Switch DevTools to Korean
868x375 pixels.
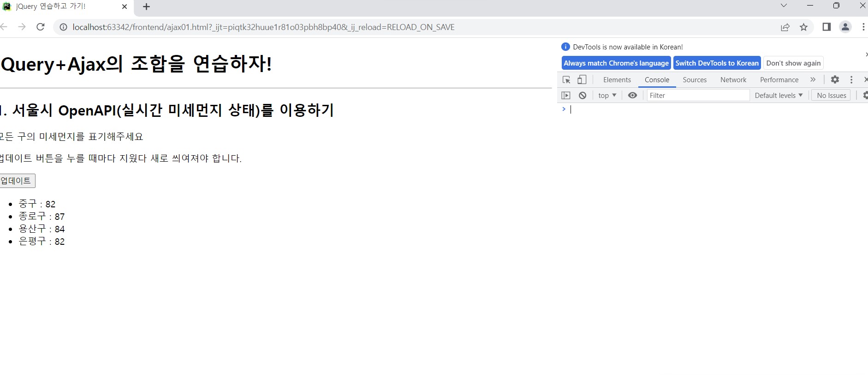pos(717,63)
